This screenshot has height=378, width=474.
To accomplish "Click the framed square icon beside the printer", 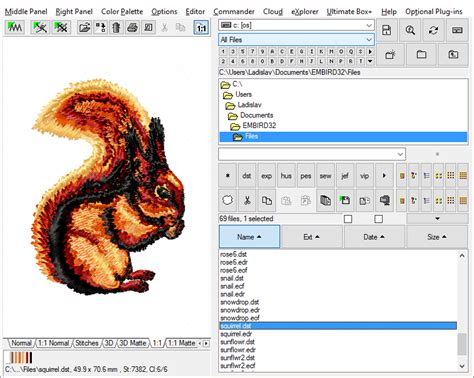I will (149, 27).
